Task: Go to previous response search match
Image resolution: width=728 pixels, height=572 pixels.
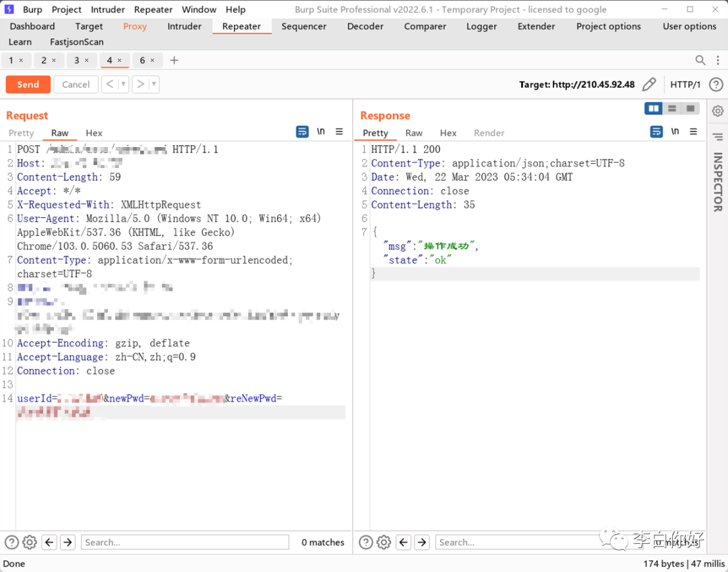Action: tap(404, 542)
